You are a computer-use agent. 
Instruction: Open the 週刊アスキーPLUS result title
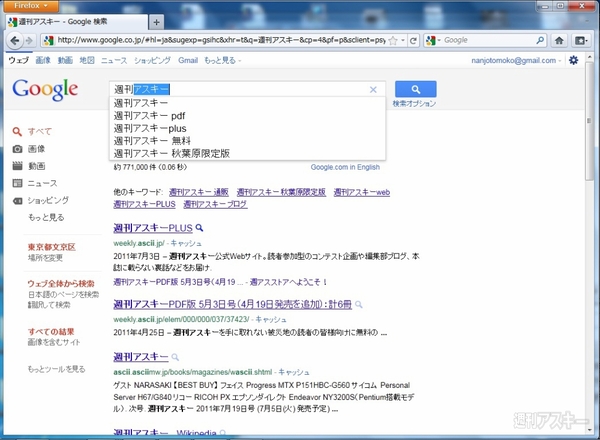[153, 228]
